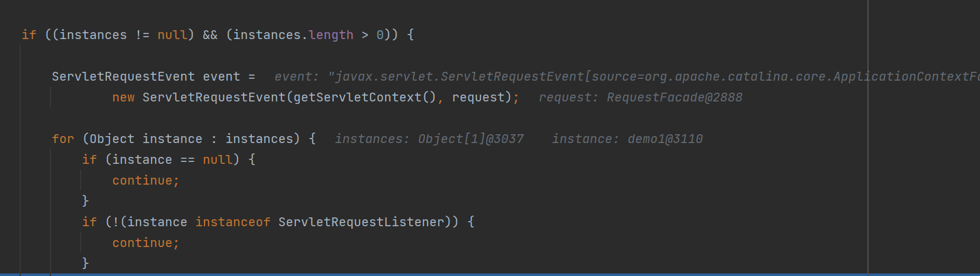Click the second 'continue;' statement

[146, 243]
